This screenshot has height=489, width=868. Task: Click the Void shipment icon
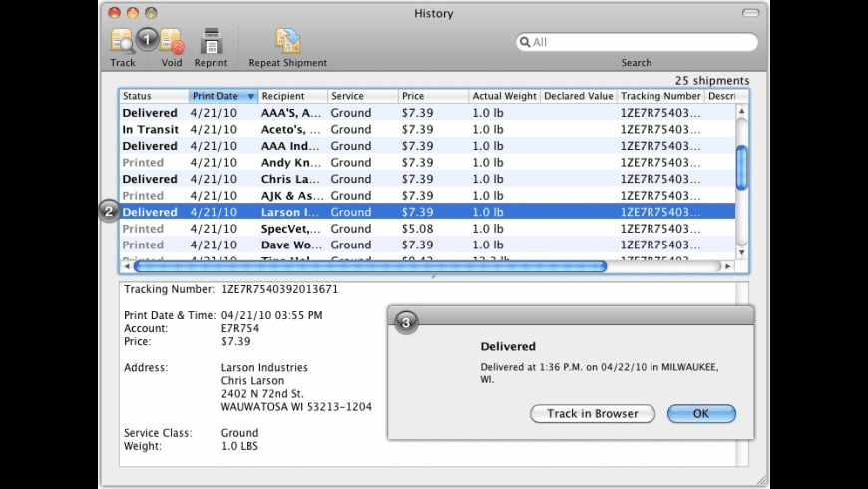(x=172, y=43)
